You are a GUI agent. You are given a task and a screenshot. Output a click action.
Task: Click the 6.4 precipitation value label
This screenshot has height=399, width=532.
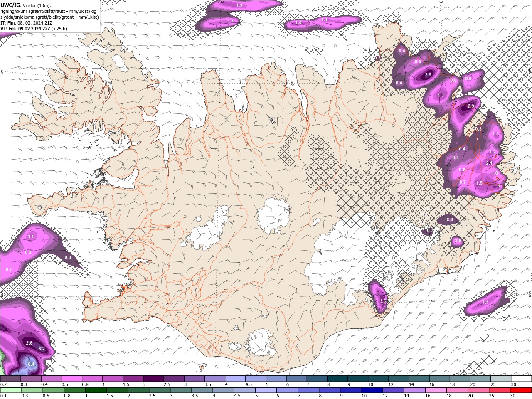31,364
